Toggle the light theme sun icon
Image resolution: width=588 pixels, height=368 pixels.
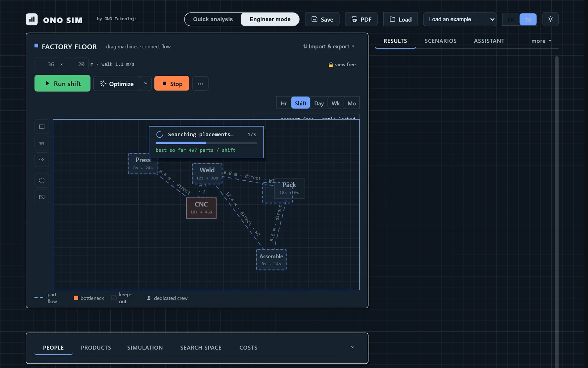(550, 19)
